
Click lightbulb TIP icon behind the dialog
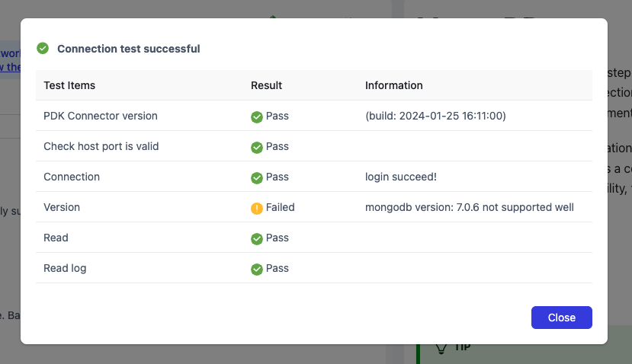(441, 347)
